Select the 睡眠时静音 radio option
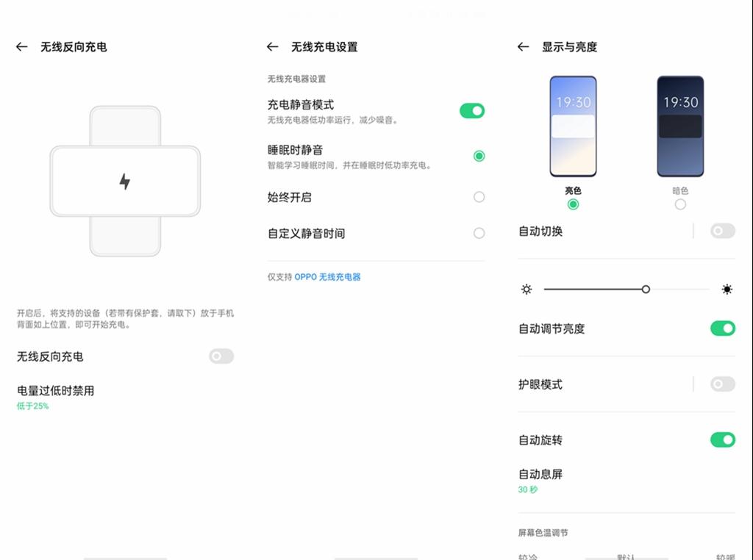Image resolution: width=753 pixels, height=560 pixels. pyautogui.click(x=479, y=156)
